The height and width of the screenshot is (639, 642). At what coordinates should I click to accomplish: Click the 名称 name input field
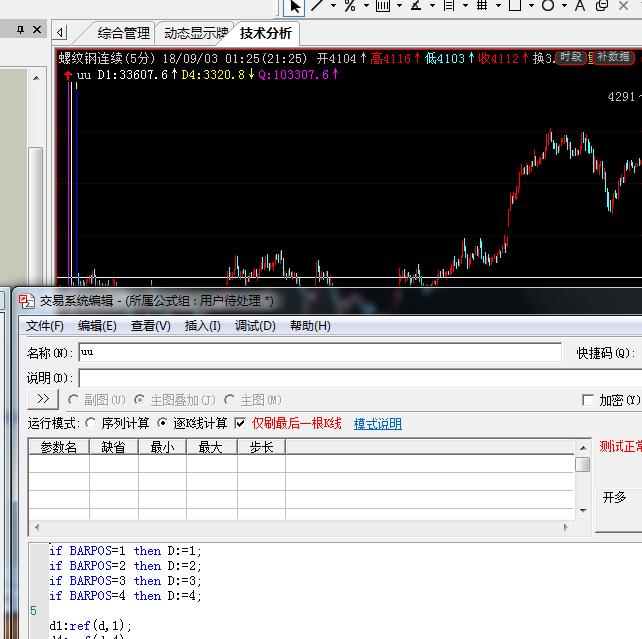point(320,352)
